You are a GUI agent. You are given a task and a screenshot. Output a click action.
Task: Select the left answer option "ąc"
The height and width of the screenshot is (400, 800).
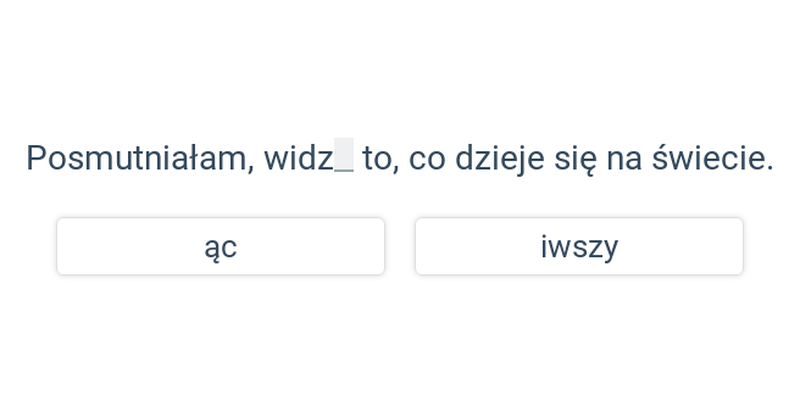point(220,246)
